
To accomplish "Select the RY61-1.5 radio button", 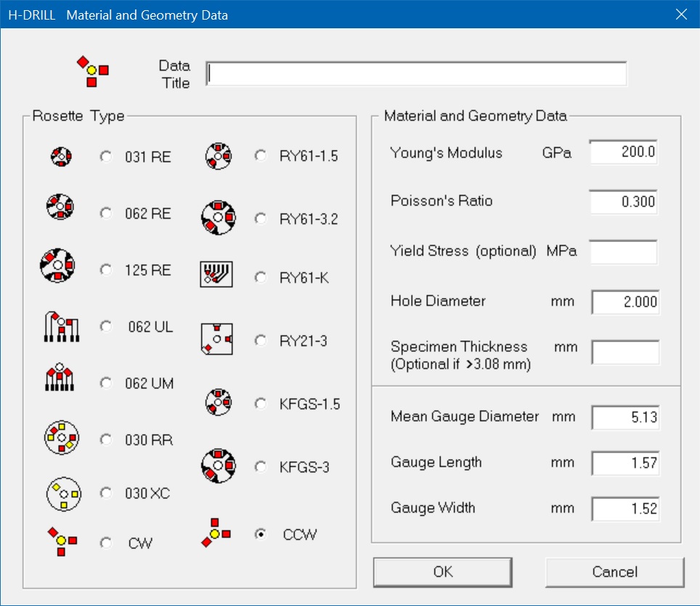I will coord(260,156).
